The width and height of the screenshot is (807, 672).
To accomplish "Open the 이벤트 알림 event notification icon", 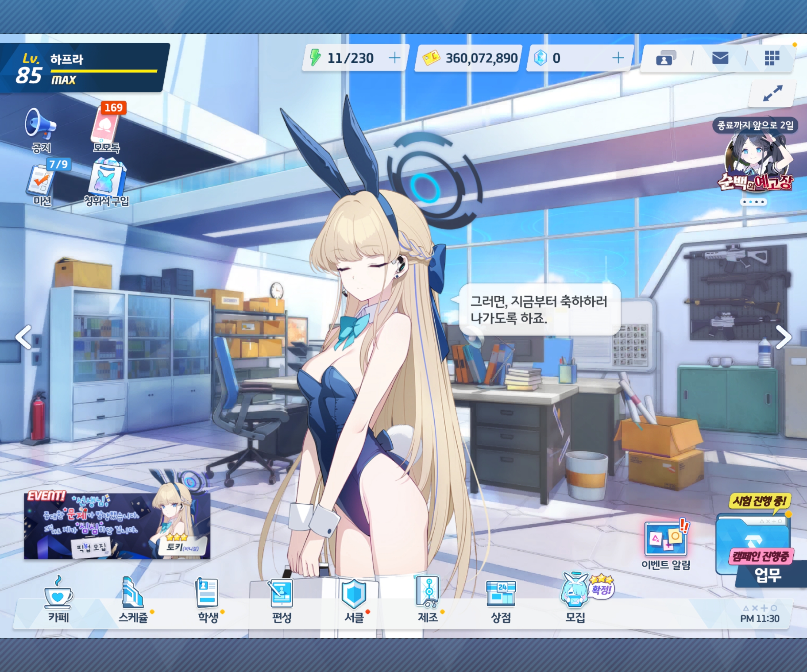I will click(666, 545).
